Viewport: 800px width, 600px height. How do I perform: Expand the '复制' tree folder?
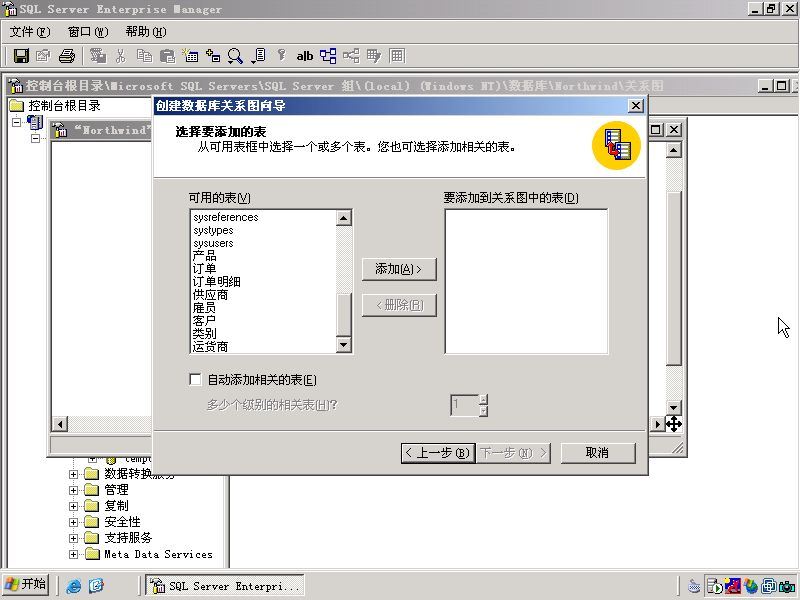[73, 506]
